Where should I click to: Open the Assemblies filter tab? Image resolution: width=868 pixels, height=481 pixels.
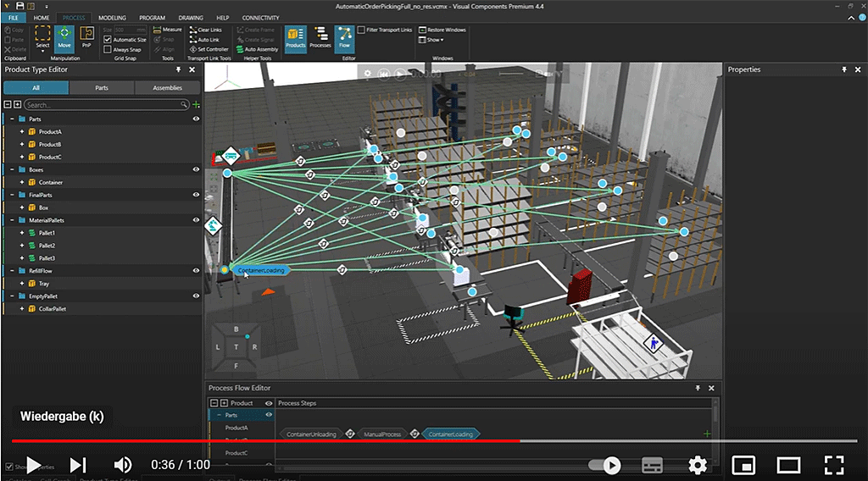pos(167,87)
